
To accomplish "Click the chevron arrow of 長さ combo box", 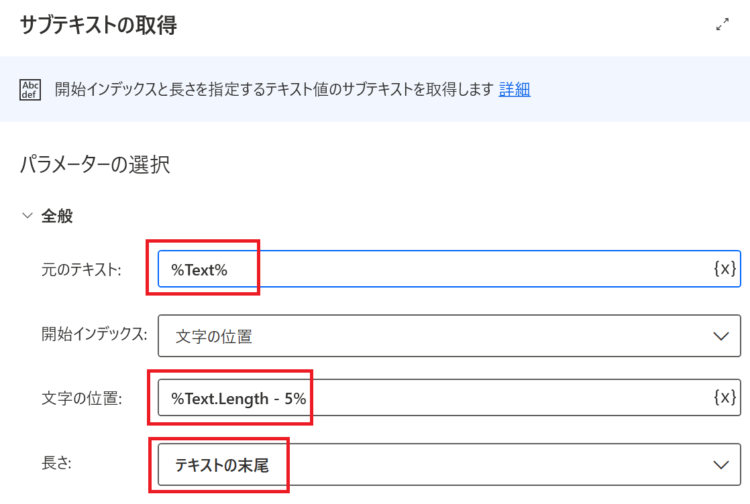I will [721, 465].
